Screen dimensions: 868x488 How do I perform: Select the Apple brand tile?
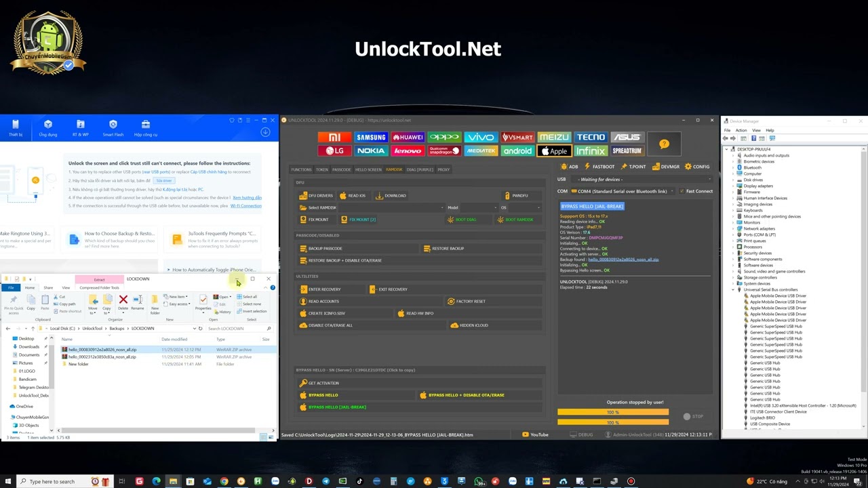[x=554, y=151]
